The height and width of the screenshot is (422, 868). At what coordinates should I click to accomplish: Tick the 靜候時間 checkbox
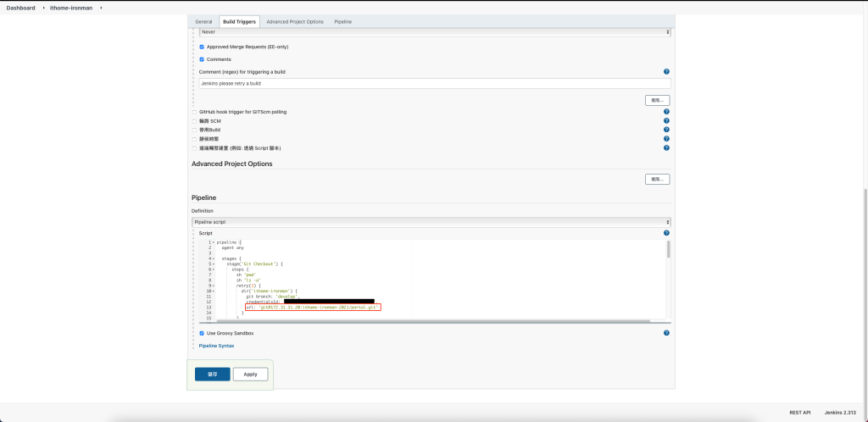tap(194, 139)
